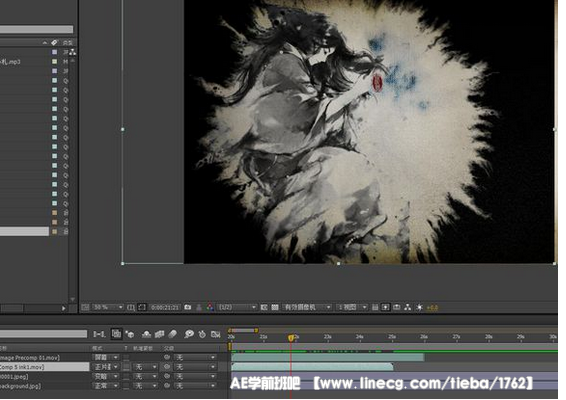The height and width of the screenshot is (400, 566).
Task: Open the timeline icon in viewer footer
Action: [x=397, y=308]
